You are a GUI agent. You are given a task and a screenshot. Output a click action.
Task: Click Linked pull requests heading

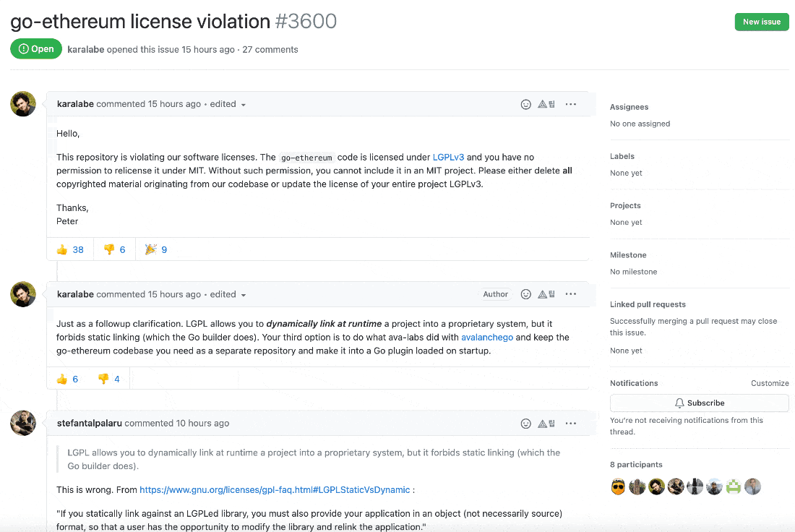pos(648,304)
